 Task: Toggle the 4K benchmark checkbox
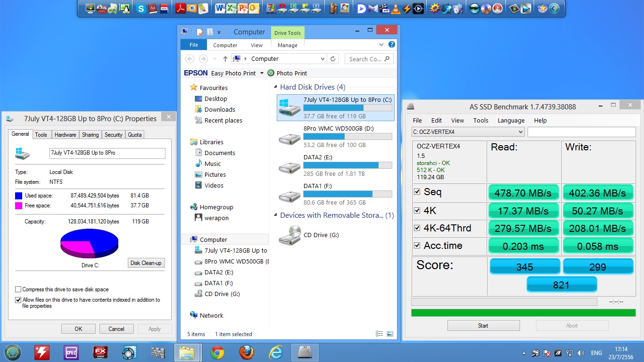tap(417, 210)
